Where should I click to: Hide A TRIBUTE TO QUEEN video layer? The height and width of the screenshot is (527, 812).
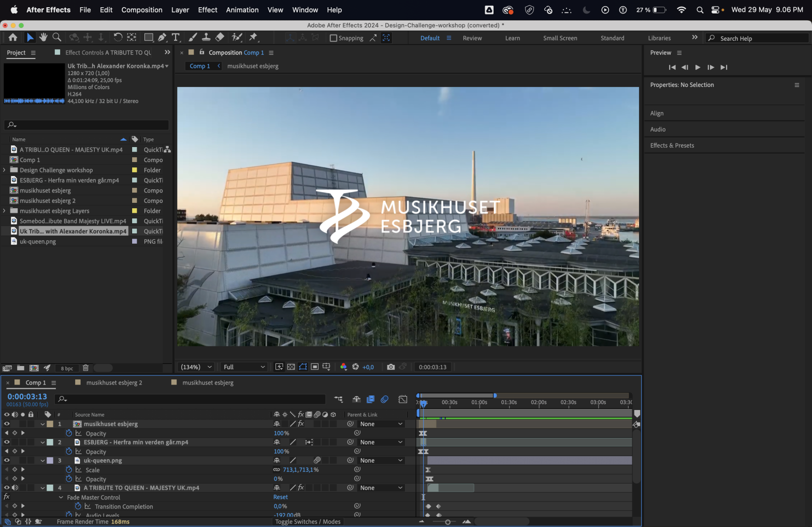7,488
